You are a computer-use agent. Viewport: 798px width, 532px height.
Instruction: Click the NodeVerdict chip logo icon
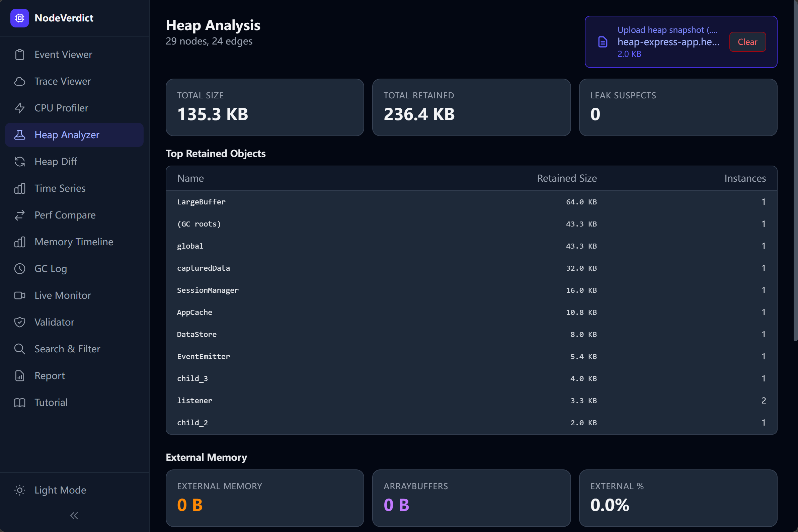[20, 18]
